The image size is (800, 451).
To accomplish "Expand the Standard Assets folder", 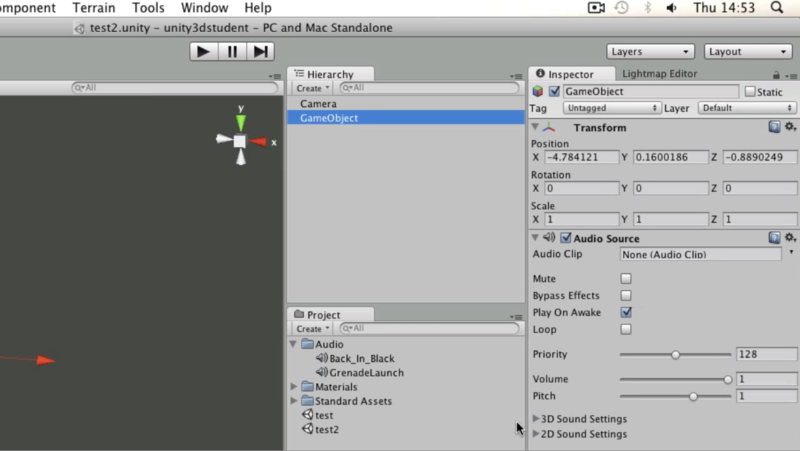I will point(294,400).
